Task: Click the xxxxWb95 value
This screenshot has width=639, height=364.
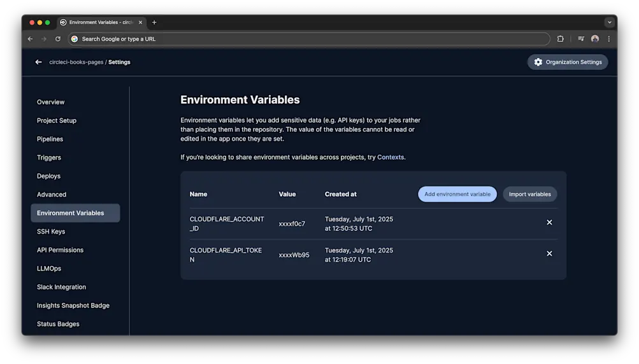Action: 294,255
